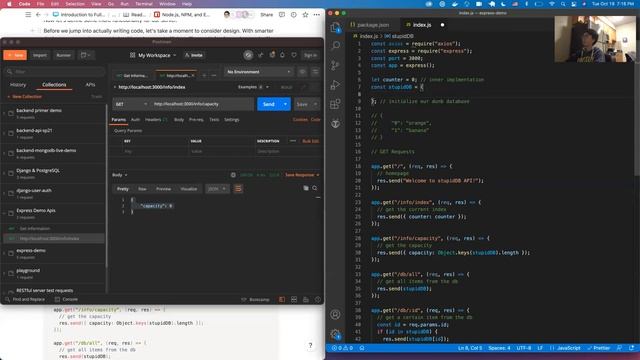640x360 pixels.
Task: Open Postman environment quick look eye icon
Action: 302,72
